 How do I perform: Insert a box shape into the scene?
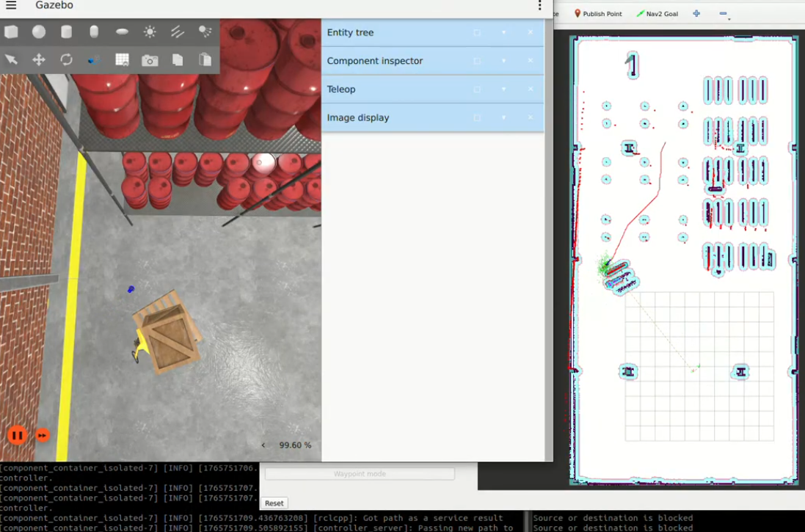(11, 32)
